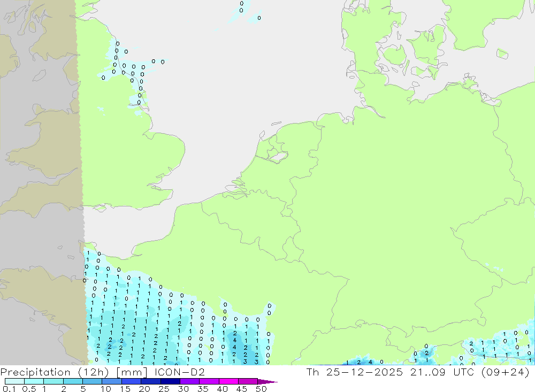Click the '30' legend scale label
Screen dimensions: 535x392
coord(184,389)
